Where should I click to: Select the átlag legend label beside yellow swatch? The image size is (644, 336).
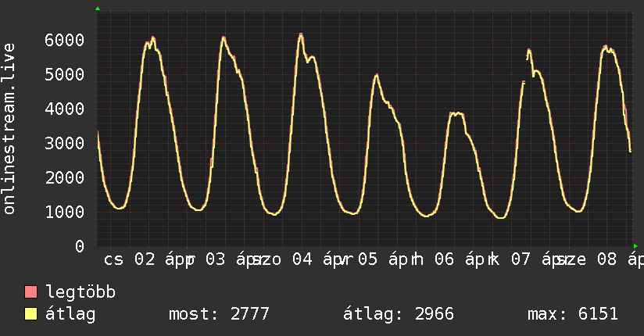coord(70,314)
